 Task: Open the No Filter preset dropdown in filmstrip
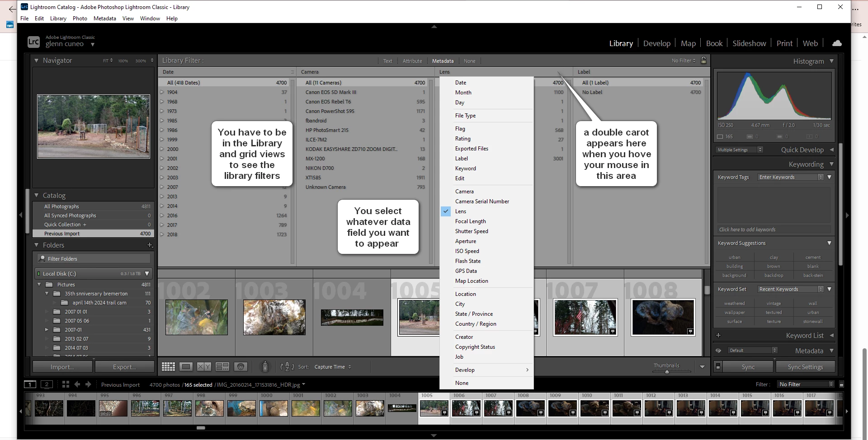point(806,384)
